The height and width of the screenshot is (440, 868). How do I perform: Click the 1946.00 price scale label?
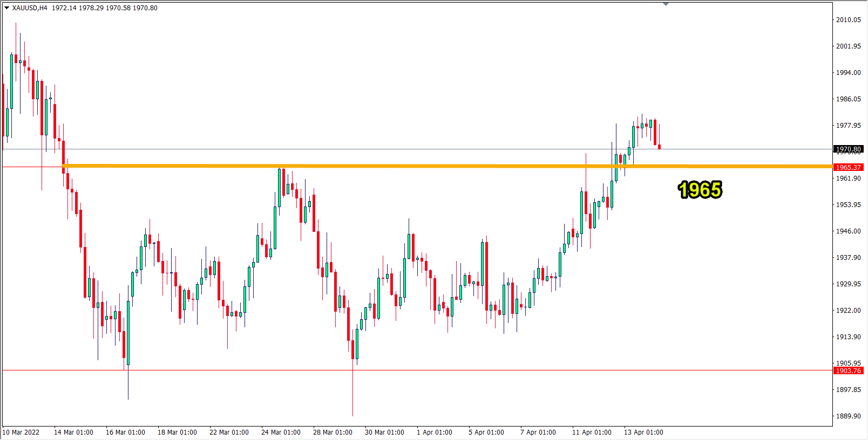point(848,231)
